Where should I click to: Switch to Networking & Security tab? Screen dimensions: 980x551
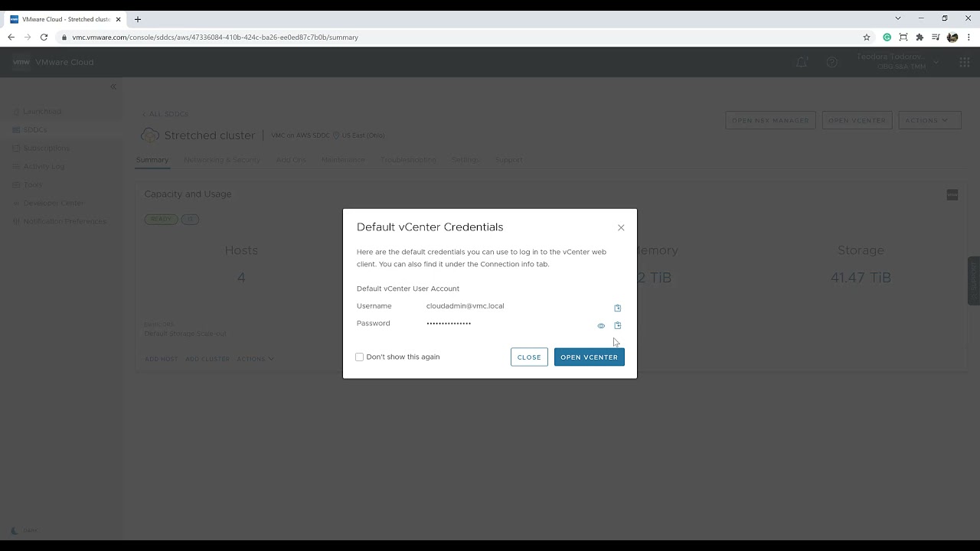point(222,160)
